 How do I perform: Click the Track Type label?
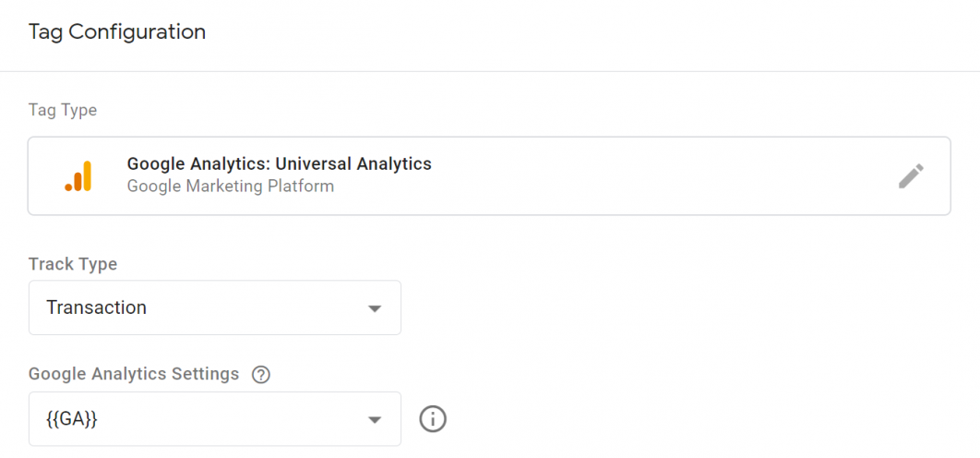pos(73,264)
